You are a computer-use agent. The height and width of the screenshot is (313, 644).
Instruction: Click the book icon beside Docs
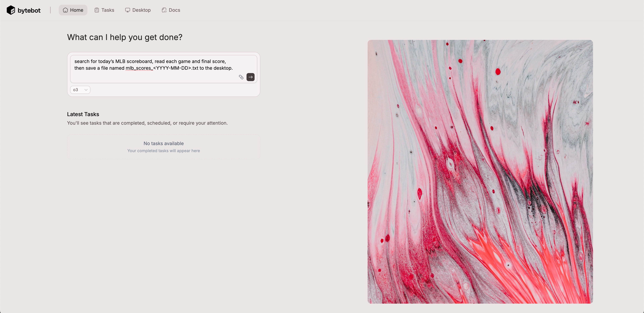164,10
